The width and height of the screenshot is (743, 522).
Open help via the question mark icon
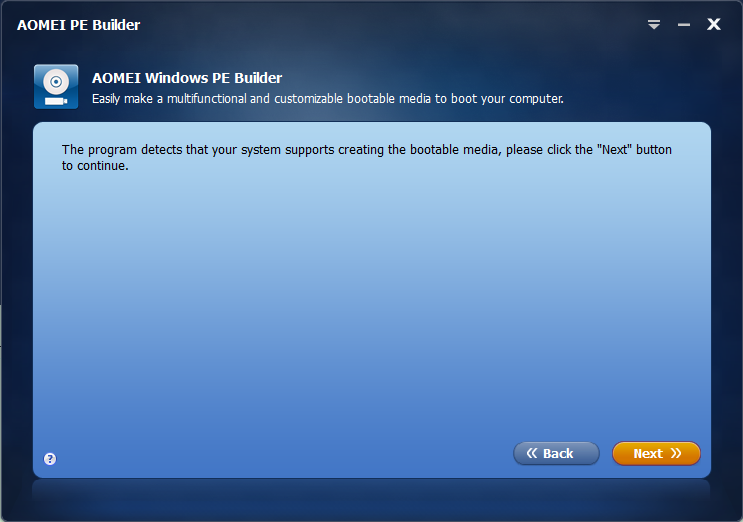pos(50,459)
